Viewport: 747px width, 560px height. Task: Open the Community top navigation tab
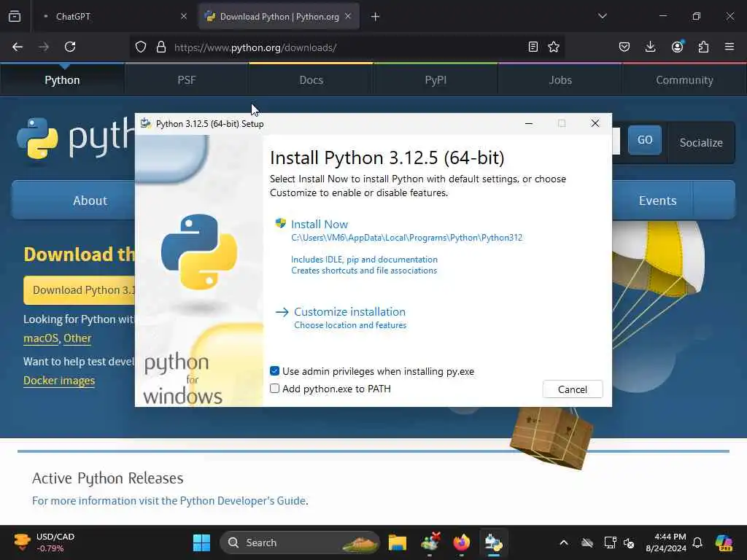[x=684, y=80]
